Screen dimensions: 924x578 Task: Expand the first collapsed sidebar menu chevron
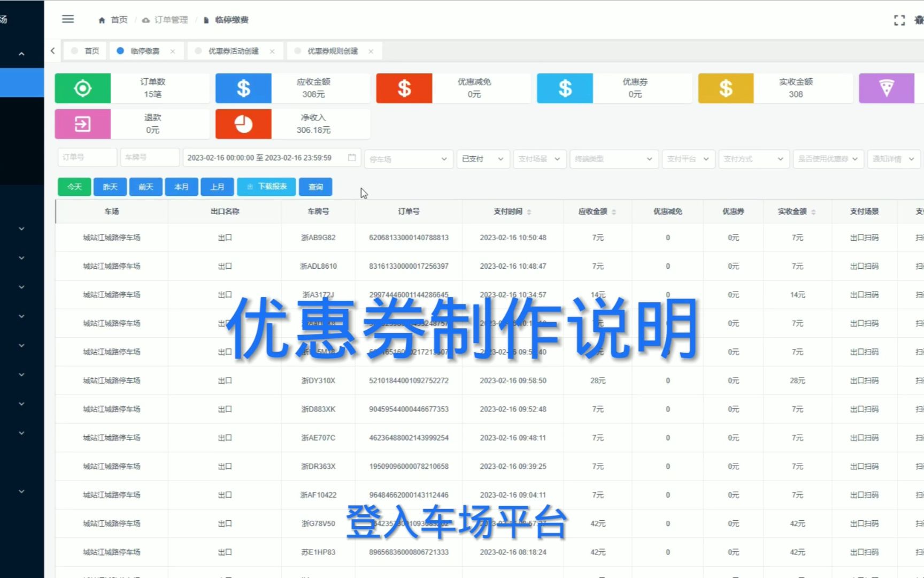coord(21,229)
